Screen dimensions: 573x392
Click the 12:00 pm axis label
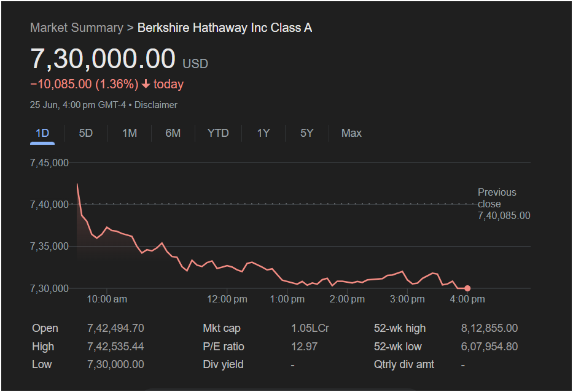pyautogui.click(x=227, y=299)
